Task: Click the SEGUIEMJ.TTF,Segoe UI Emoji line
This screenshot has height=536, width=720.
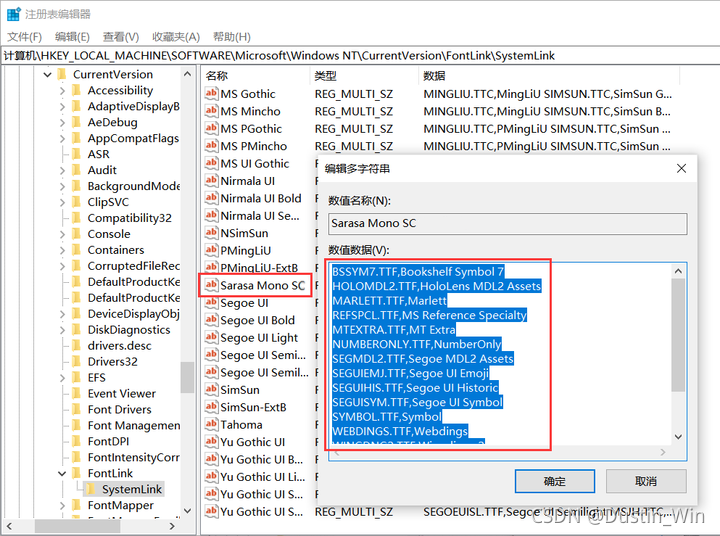Action: 411,373
